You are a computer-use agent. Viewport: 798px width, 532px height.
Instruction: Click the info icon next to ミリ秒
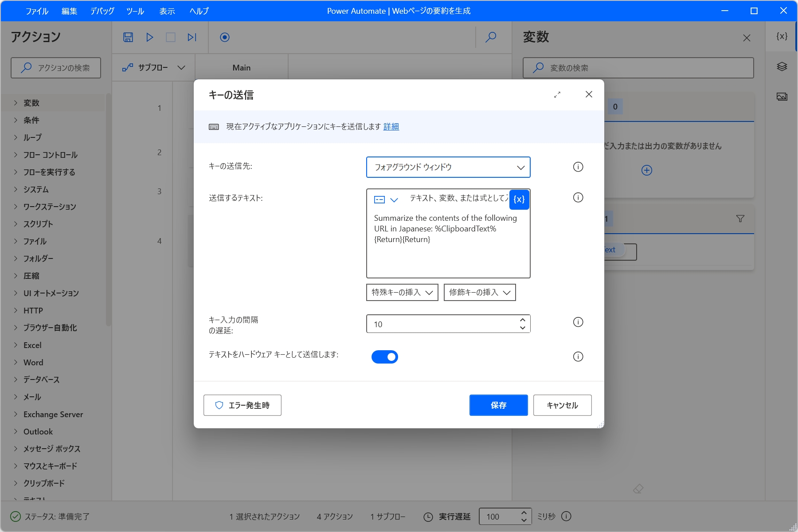(x=567, y=516)
